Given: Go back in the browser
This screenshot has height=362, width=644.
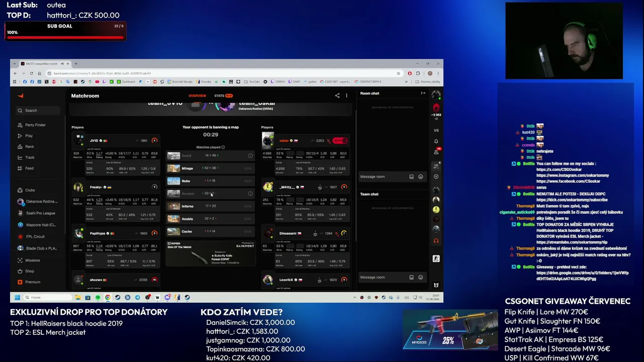Looking at the screenshot, I should pos(16,73).
